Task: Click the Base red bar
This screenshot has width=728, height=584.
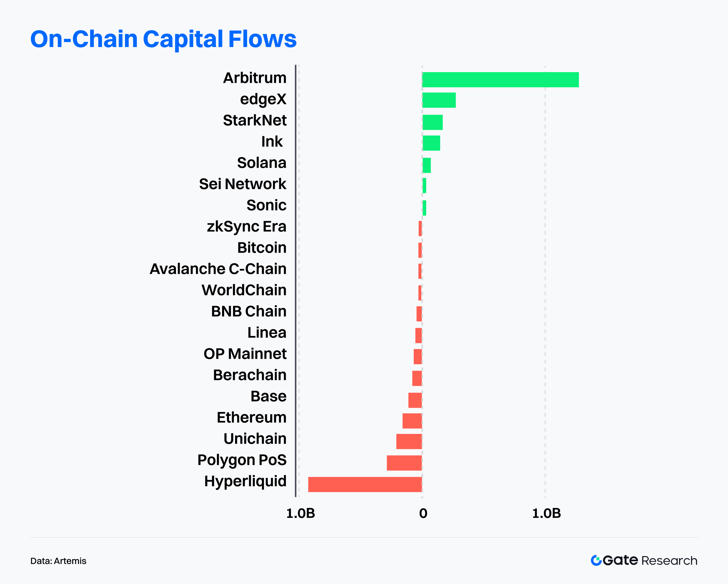Action: tap(415, 400)
